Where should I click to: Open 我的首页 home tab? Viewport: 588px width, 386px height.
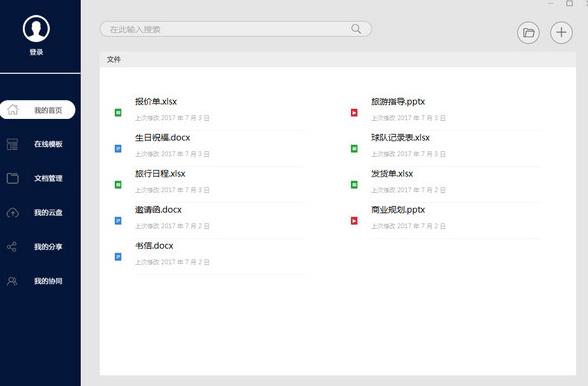click(x=38, y=110)
